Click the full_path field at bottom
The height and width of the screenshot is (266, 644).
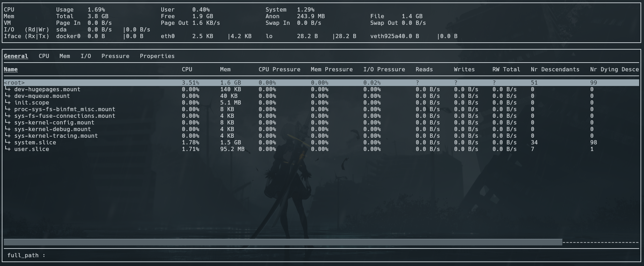click(26, 255)
